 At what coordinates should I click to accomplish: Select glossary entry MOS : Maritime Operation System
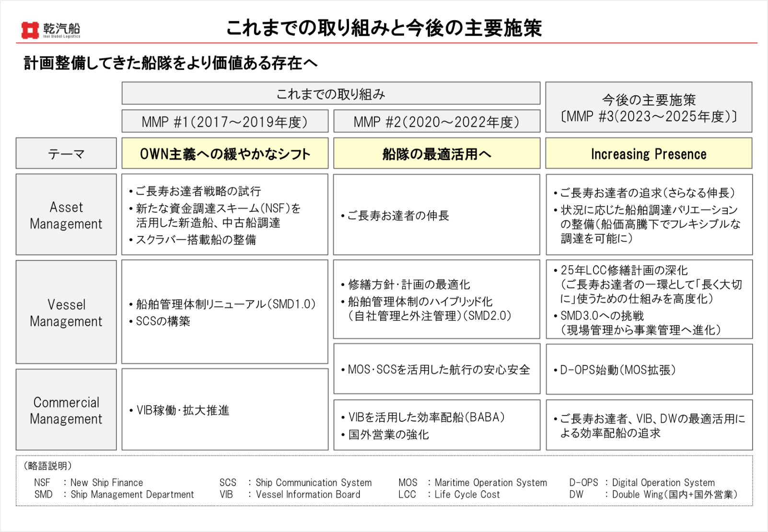click(473, 483)
